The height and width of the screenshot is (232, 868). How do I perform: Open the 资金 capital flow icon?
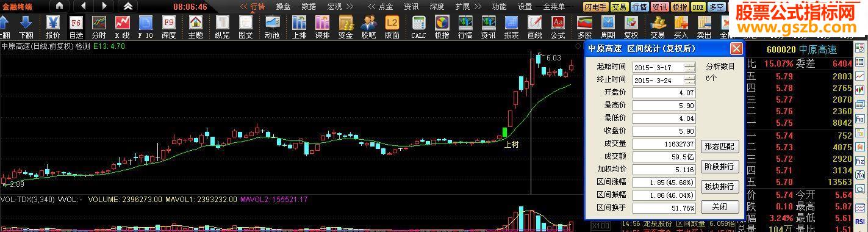pos(345,27)
